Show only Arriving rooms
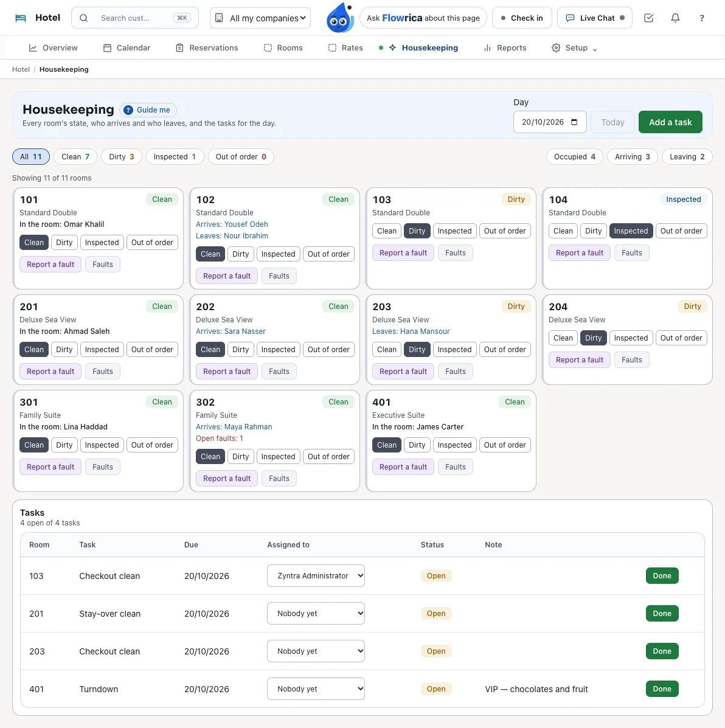Viewport: 725px width, 728px height. pos(632,157)
